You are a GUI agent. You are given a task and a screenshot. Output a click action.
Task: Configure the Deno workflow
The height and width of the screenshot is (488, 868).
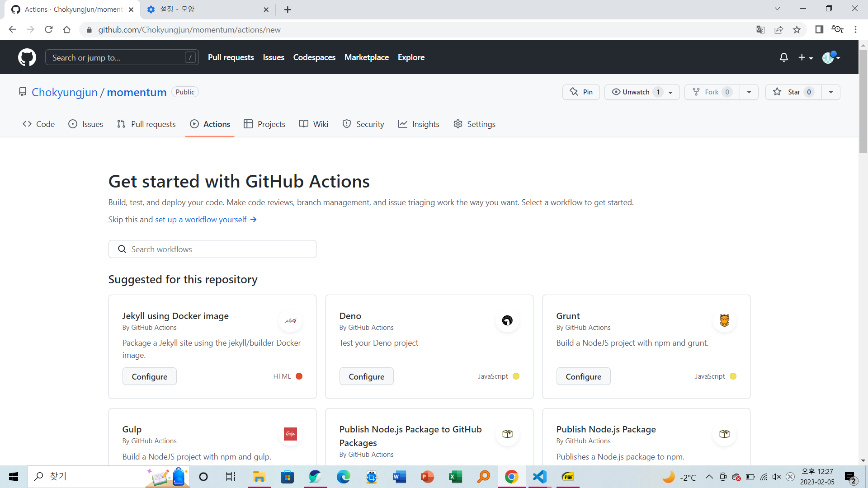(x=367, y=376)
